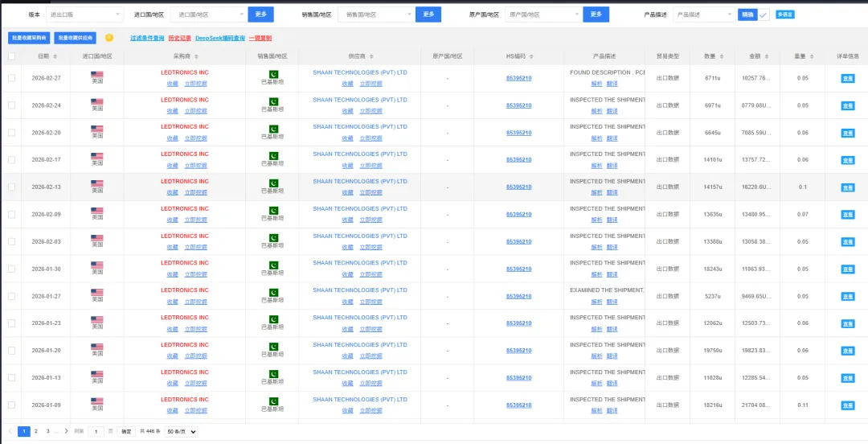
Task: Check the 2026-02-13 row checkbox
Action: pos(11,187)
